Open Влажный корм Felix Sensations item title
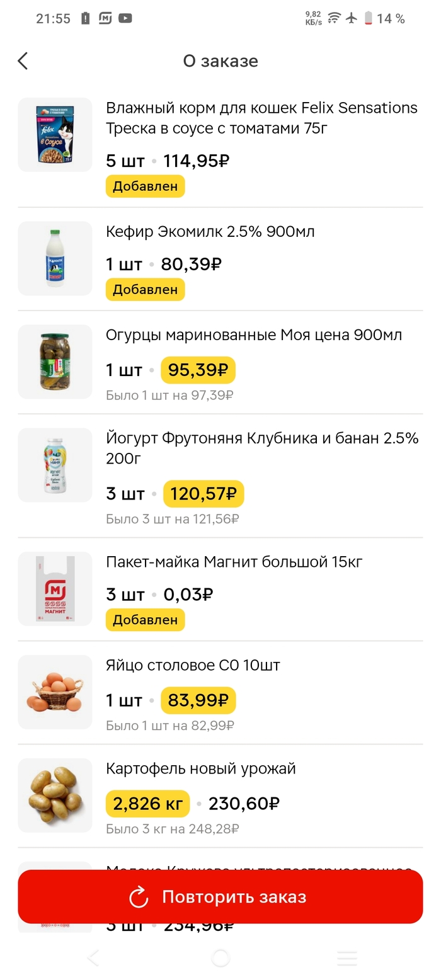 click(261, 118)
